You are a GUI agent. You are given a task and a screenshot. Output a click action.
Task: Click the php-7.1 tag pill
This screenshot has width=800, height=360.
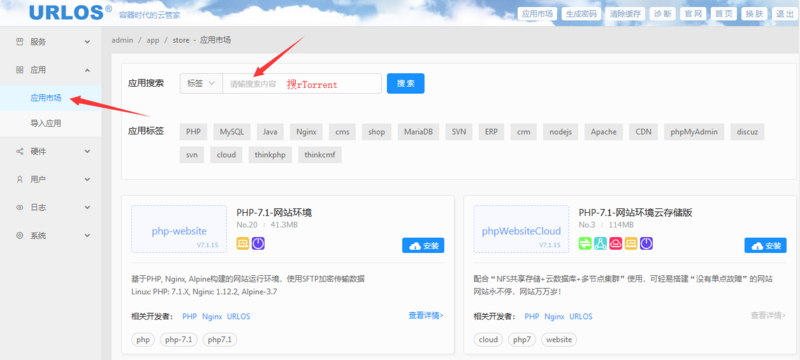coord(179,339)
